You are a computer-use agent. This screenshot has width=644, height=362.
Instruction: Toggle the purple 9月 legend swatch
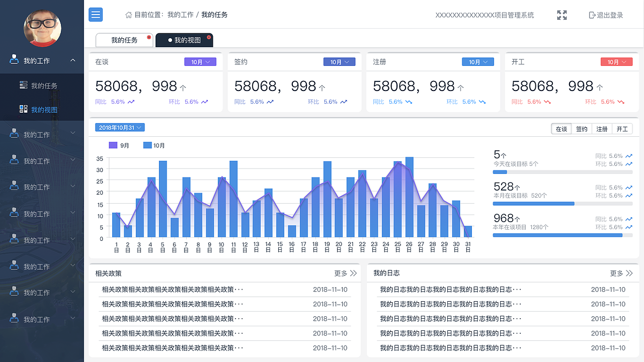[x=113, y=145]
